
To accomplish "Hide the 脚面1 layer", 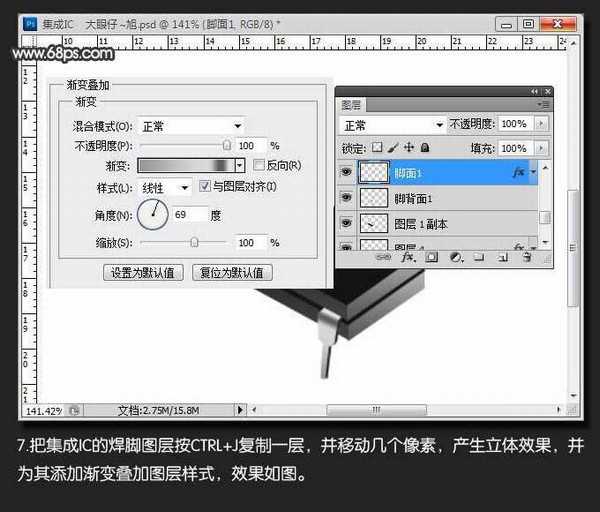I will [347, 172].
